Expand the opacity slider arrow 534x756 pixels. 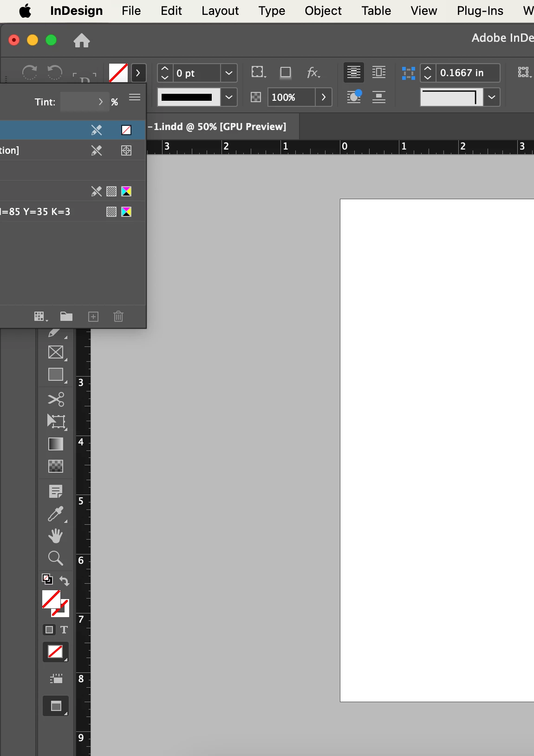point(324,97)
